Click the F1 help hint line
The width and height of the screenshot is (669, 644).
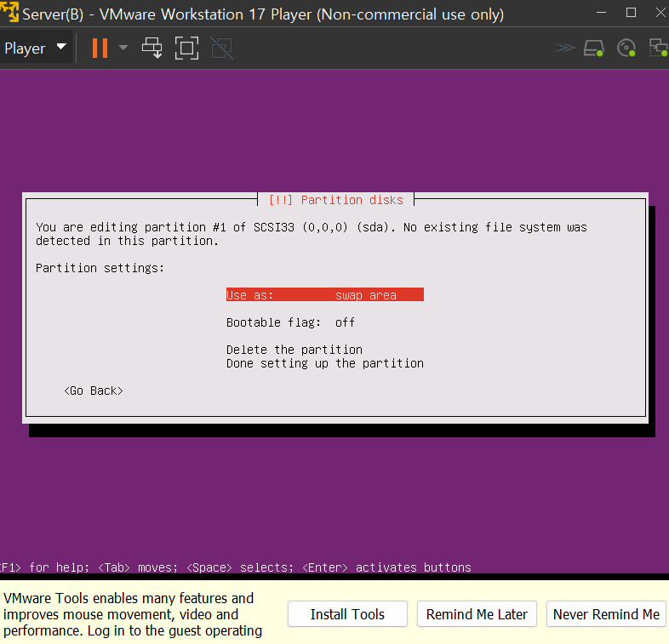236,567
